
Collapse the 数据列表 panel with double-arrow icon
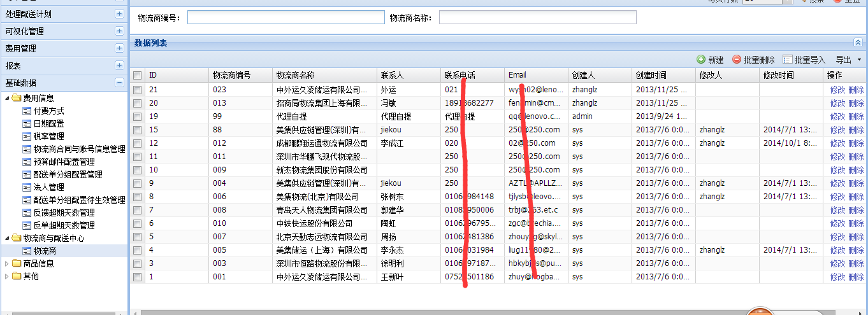(858, 42)
